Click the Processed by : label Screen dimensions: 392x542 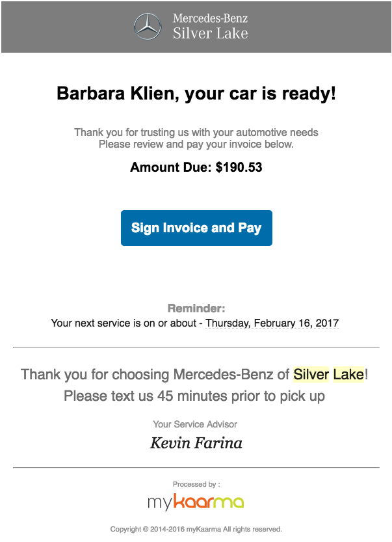coord(196,484)
